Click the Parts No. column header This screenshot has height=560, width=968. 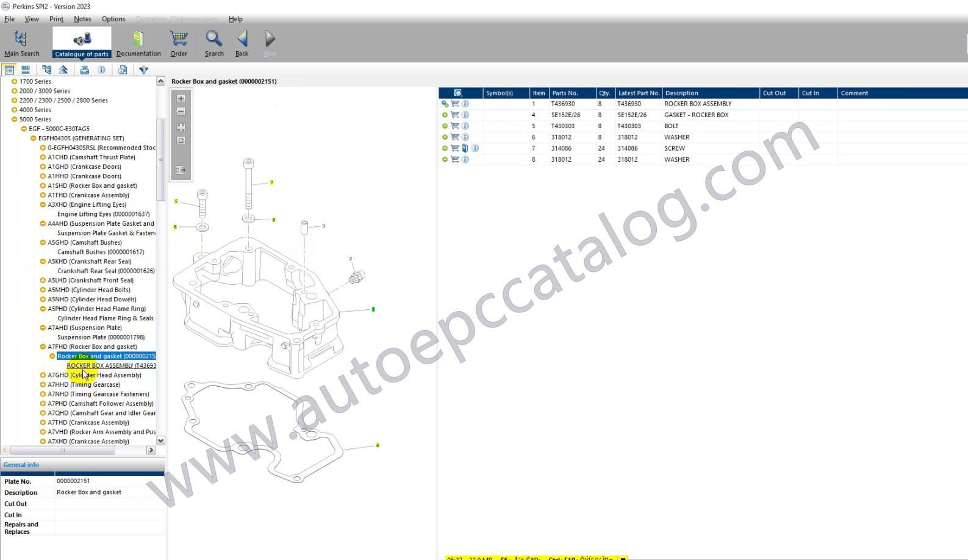point(573,93)
